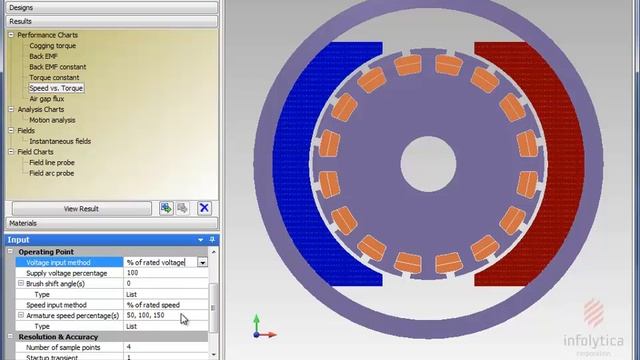
Task: Click the greyed icon right of View Result
Action: pyautogui.click(x=182, y=208)
